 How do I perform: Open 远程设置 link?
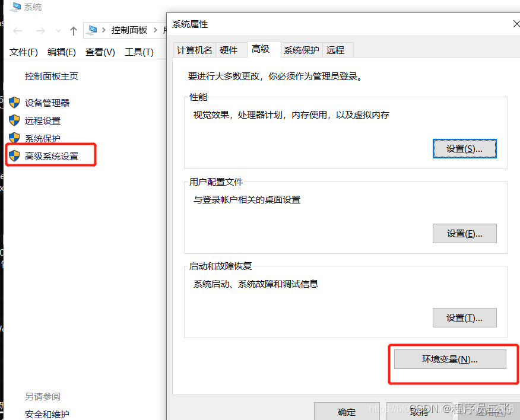tap(43, 120)
